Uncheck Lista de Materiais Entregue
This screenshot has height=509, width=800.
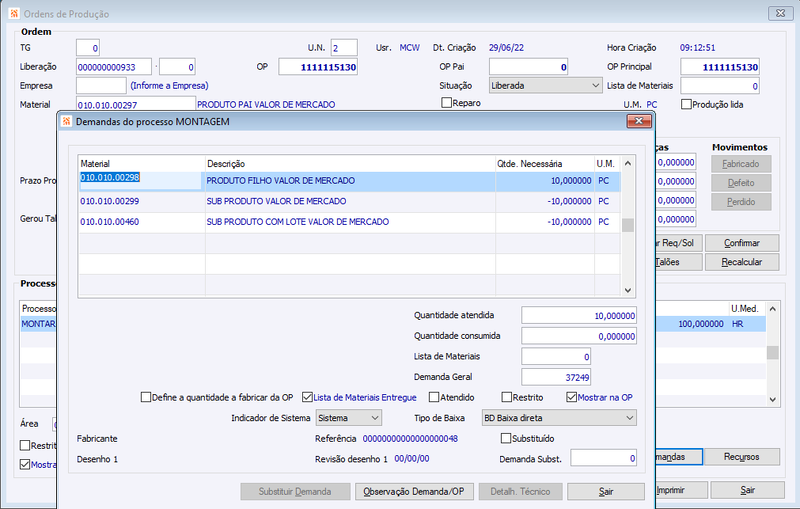coord(307,397)
